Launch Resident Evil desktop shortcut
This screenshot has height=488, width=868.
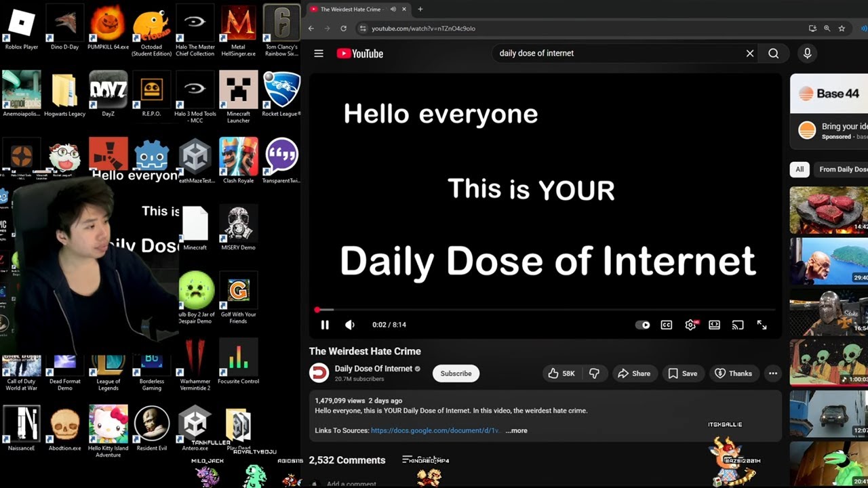point(152,428)
